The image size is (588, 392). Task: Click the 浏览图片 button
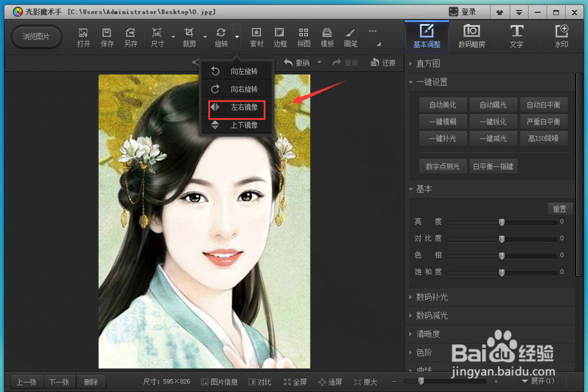point(36,36)
